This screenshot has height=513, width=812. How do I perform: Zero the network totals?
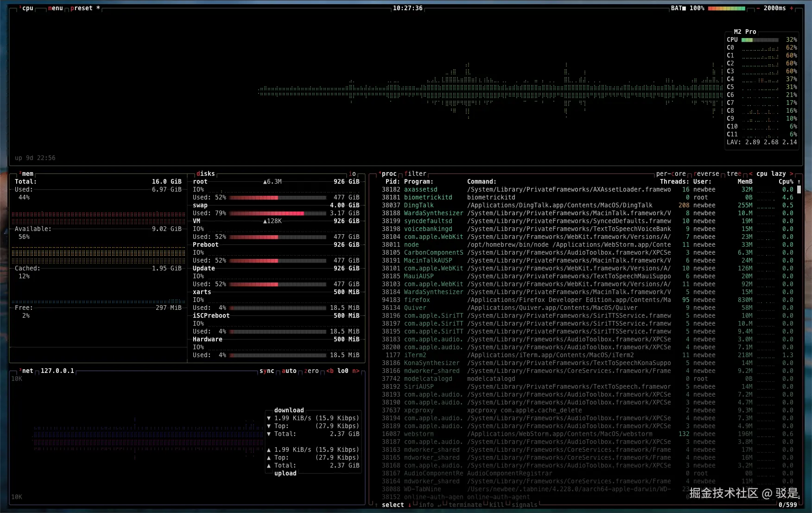pyautogui.click(x=311, y=371)
